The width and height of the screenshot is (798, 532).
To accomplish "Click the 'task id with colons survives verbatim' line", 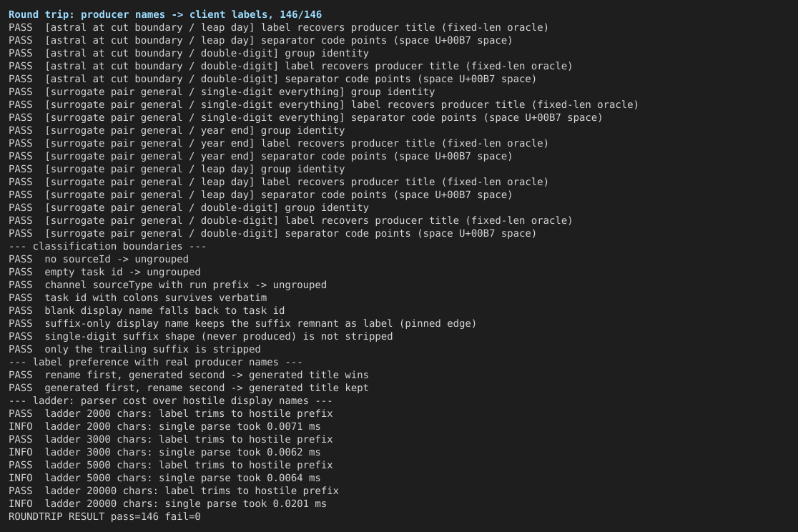I will pyautogui.click(x=137, y=297).
